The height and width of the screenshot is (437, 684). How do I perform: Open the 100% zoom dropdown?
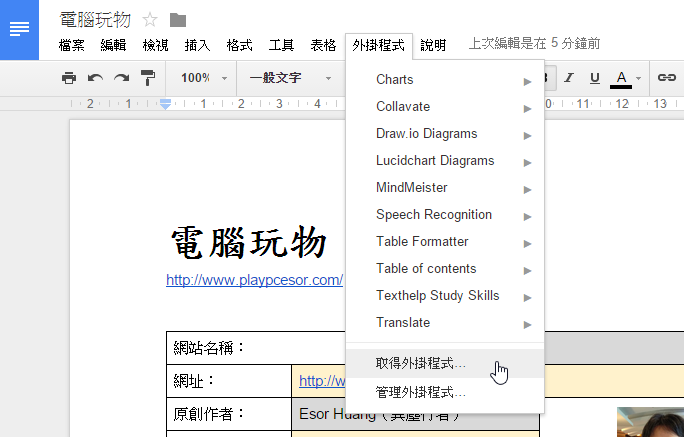[204, 78]
